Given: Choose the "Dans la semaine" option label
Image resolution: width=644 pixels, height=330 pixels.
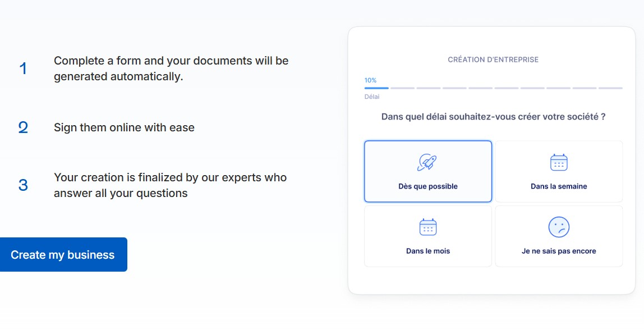Looking at the screenshot, I should pos(558,186).
